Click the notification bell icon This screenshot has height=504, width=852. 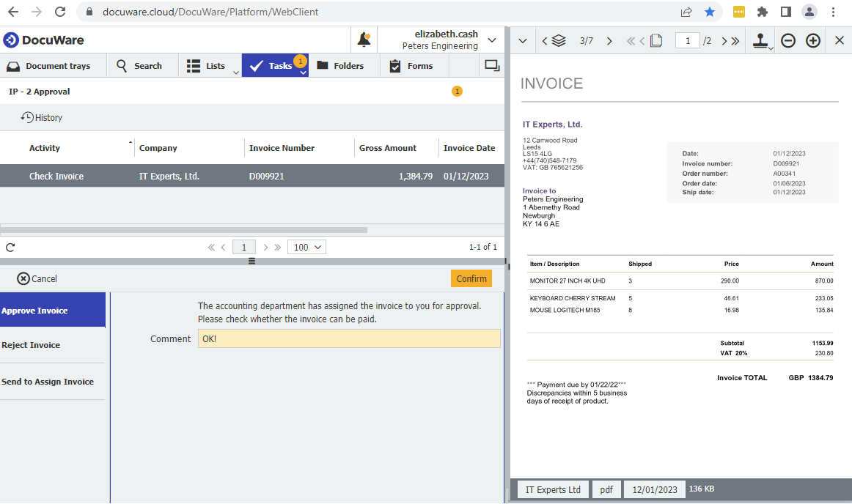point(364,40)
